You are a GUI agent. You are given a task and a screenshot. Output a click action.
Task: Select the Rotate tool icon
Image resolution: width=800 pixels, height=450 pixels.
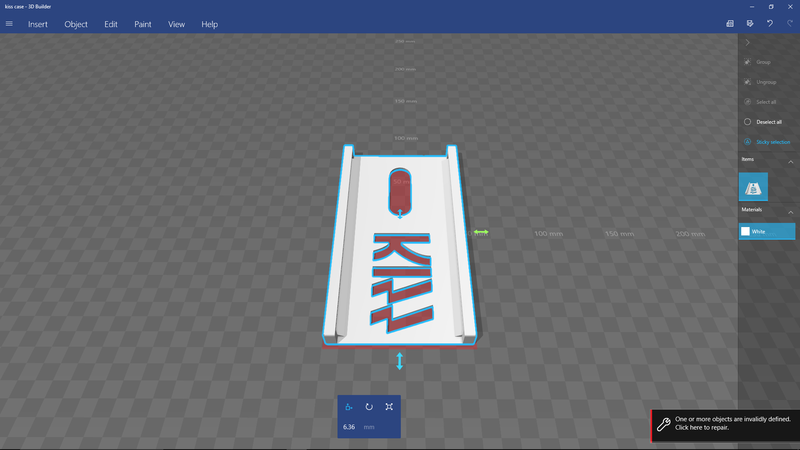click(369, 407)
